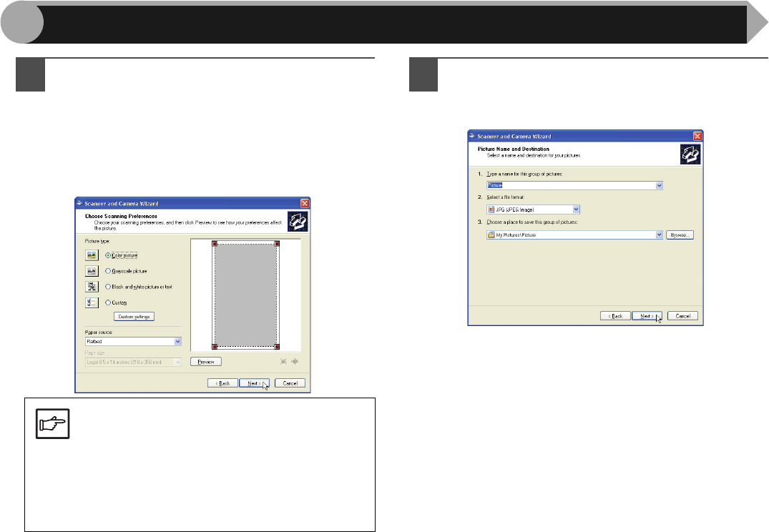Close the Choose Scanning Preferences wizard window

(305, 203)
